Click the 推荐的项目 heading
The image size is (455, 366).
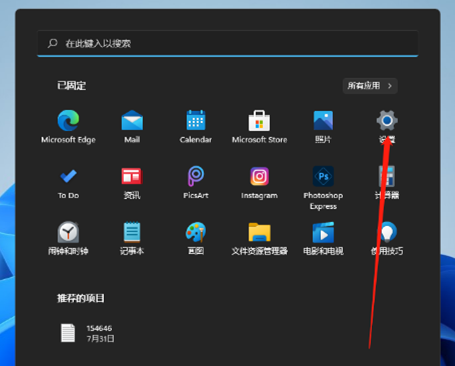click(81, 298)
